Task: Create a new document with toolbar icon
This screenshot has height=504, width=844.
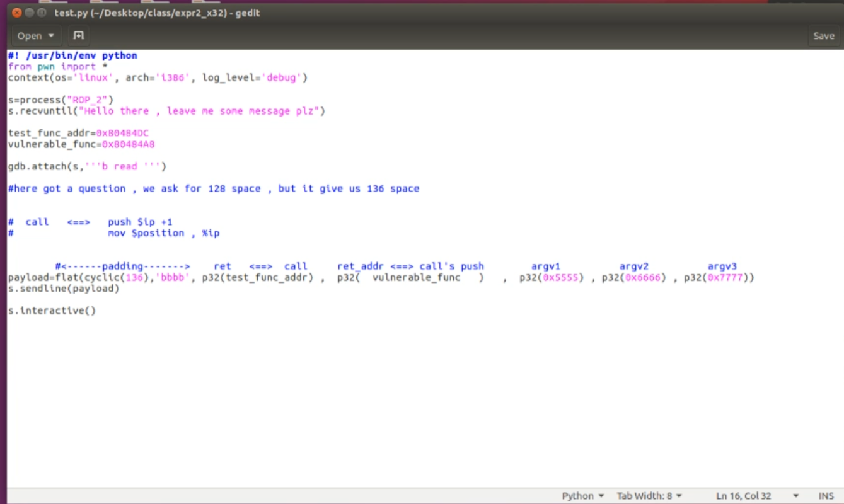Action: pyautogui.click(x=79, y=36)
